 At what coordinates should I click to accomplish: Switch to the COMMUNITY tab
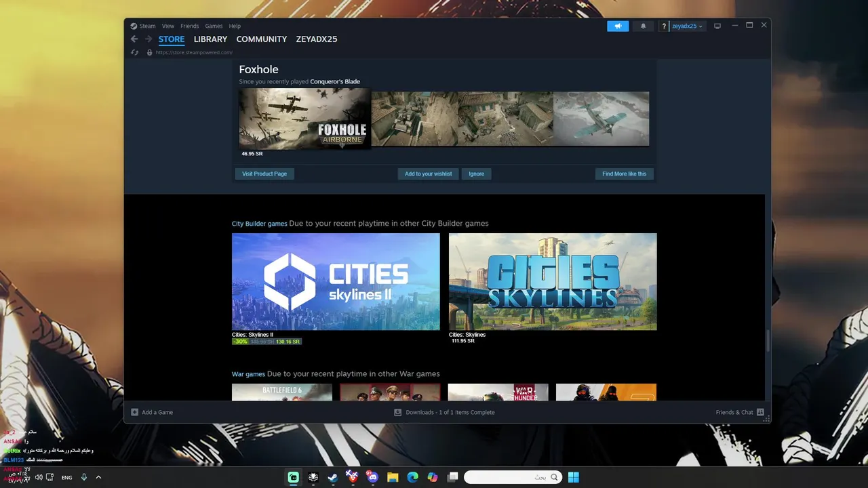pyautogui.click(x=262, y=39)
